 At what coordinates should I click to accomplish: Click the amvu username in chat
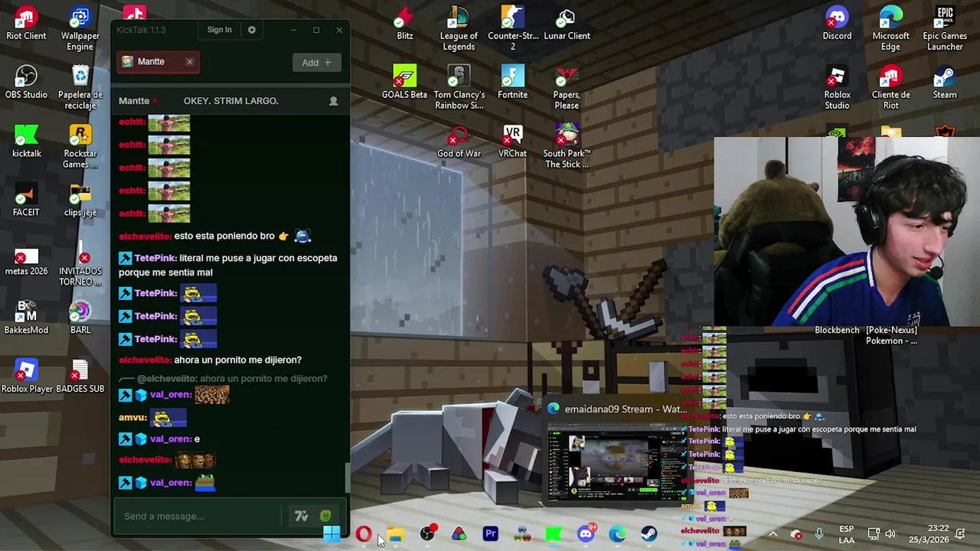tap(132, 418)
